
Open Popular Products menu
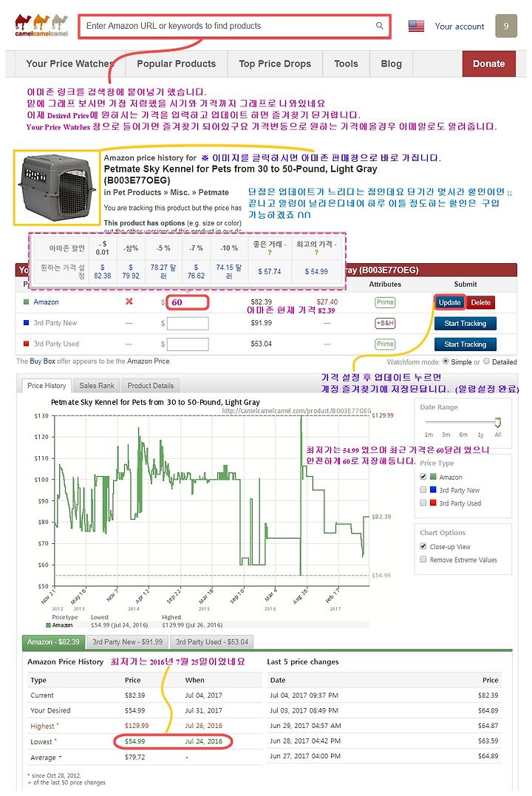pyautogui.click(x=176, y=64)
